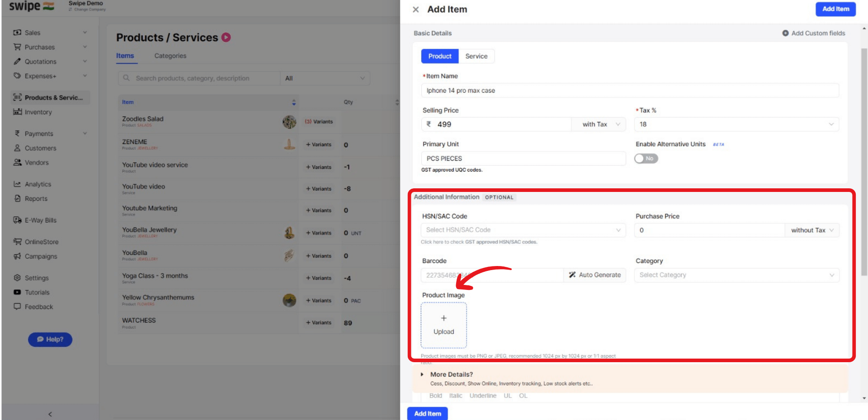
Task: Open the Tax % dropdown
Action: 736,124
